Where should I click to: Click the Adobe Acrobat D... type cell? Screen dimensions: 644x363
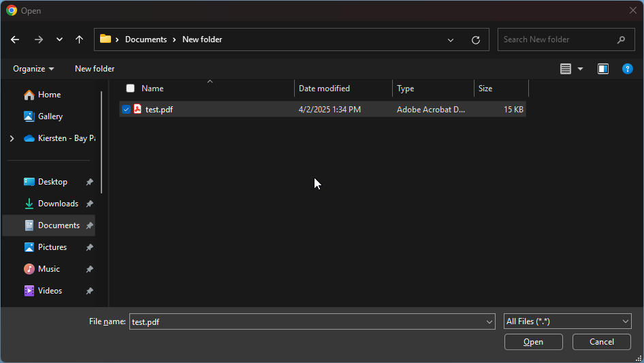coord(431,110)
